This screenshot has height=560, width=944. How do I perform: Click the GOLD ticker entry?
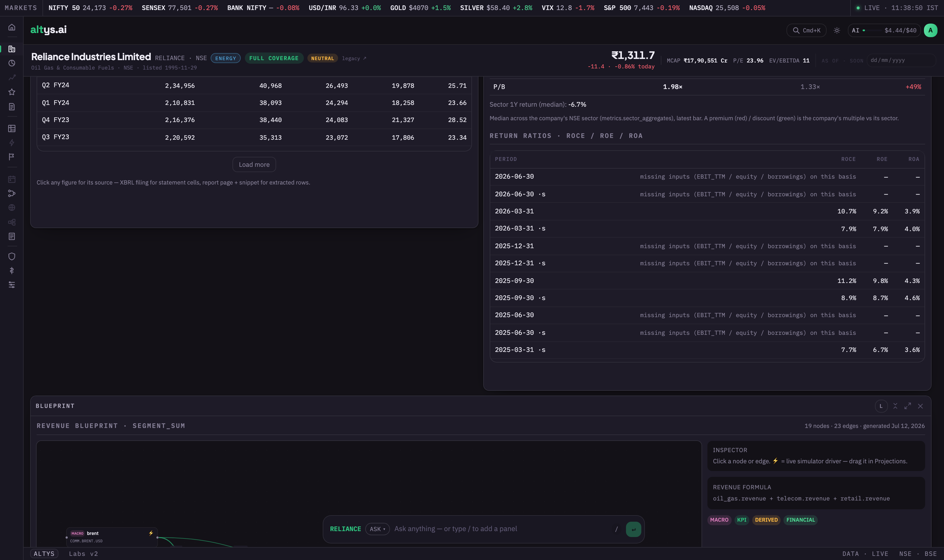tap(420, 8)
